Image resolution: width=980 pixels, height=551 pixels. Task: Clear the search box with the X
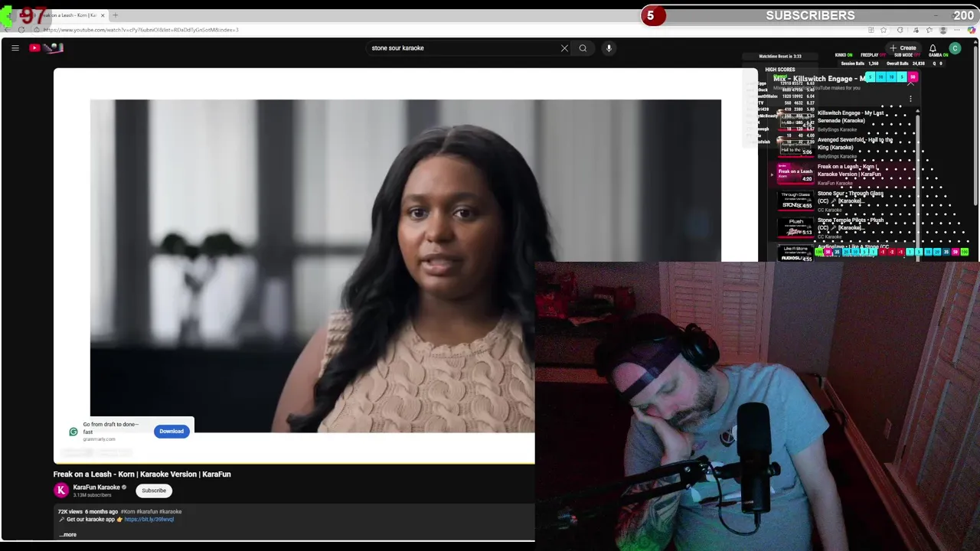[x=564, y=48]
